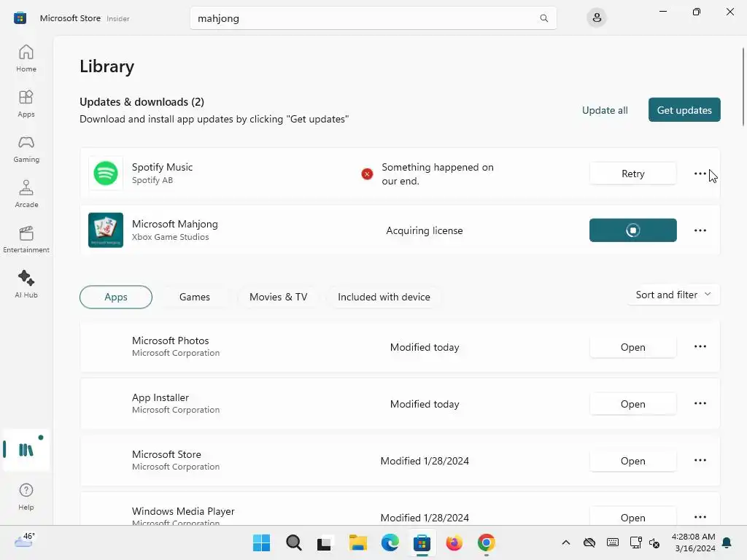747x560 pixels.
Task: Open the AI Hub section
Action: click(x=26, y=284)
